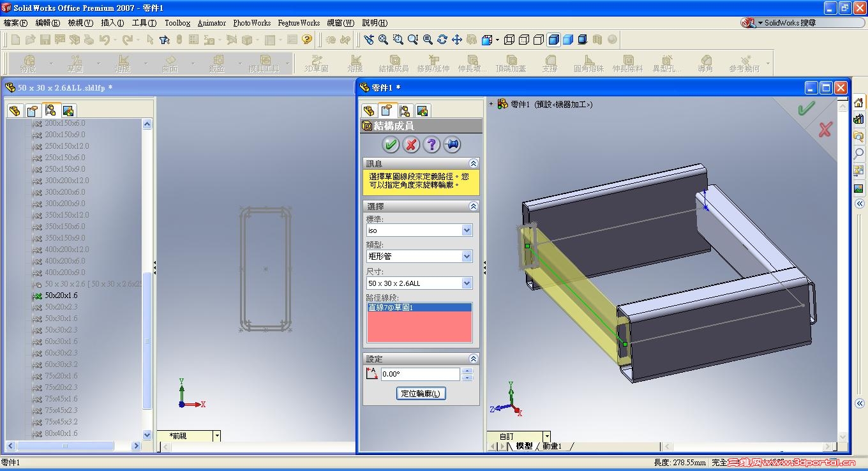Viewport: 868px width, 471px height.
Task: Select 直線7@草圖1 in the 路徑線段 list
Action: pyautogui.click(x=419, y=308)
